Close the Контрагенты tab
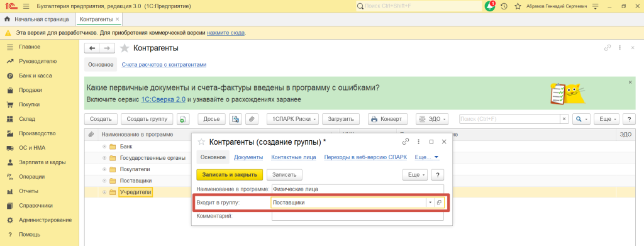644x246 pixels. coord(118,20)
